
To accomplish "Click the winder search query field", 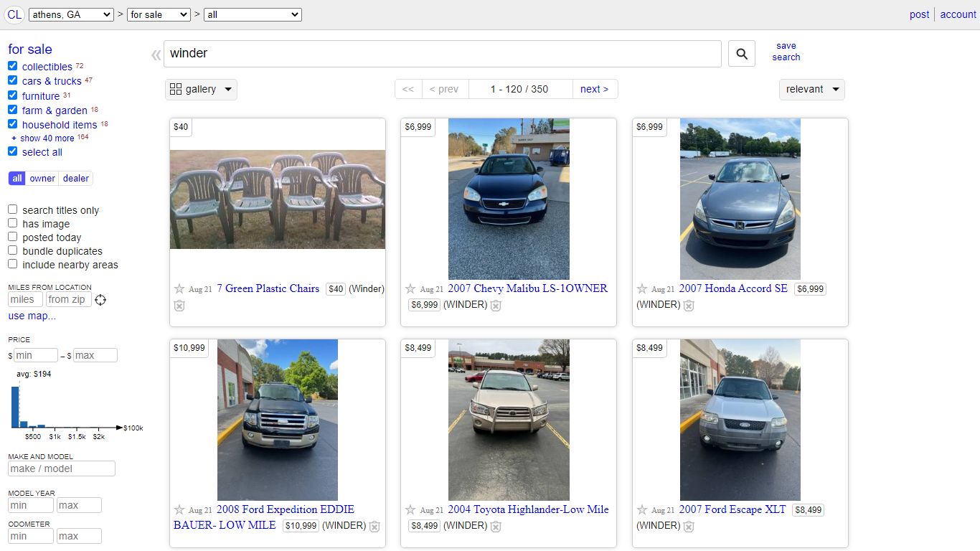I will (443, 54).
